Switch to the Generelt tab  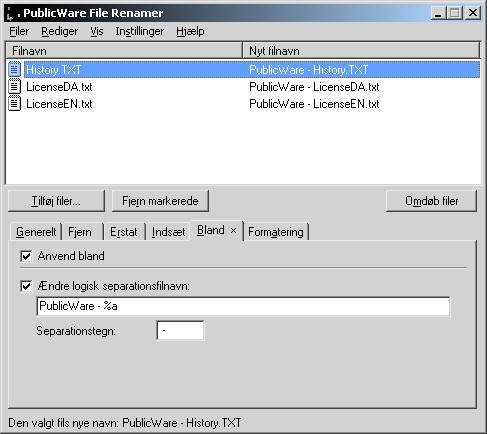(x=36, y=232)
